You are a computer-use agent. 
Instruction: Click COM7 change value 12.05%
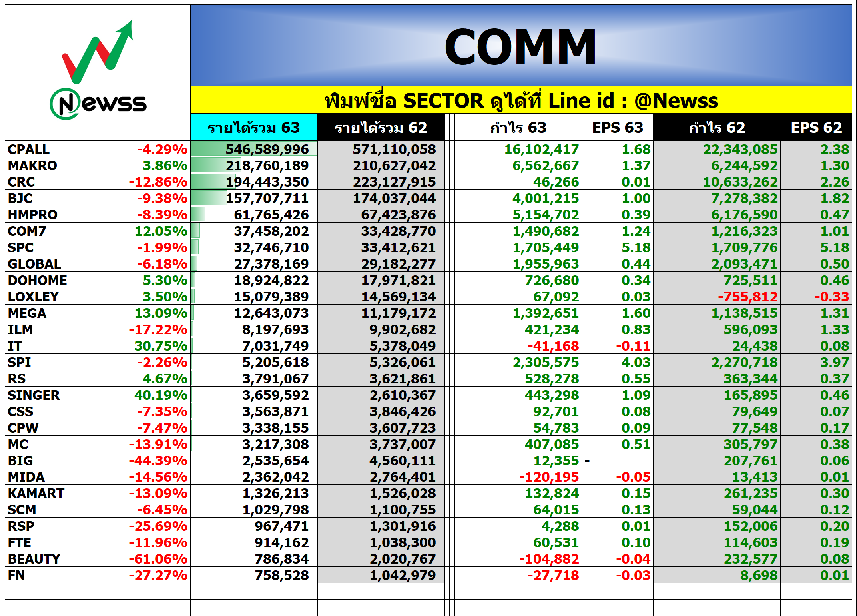coord(147,231)
